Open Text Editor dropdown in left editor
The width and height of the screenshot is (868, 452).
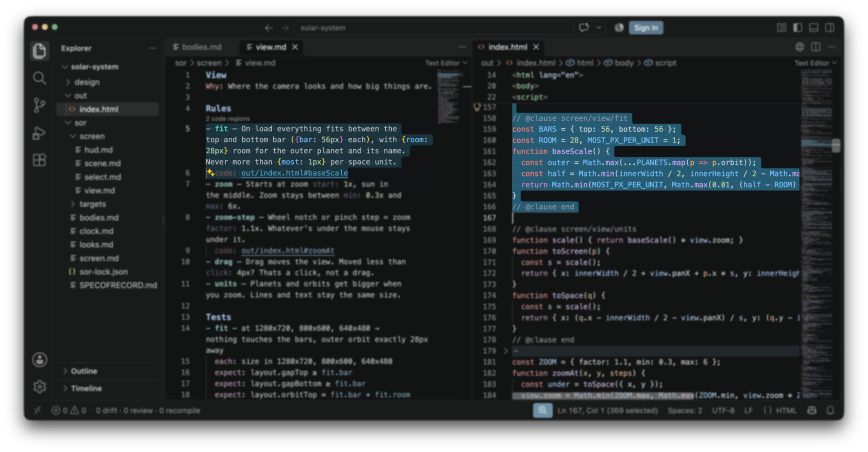[446, 63]
